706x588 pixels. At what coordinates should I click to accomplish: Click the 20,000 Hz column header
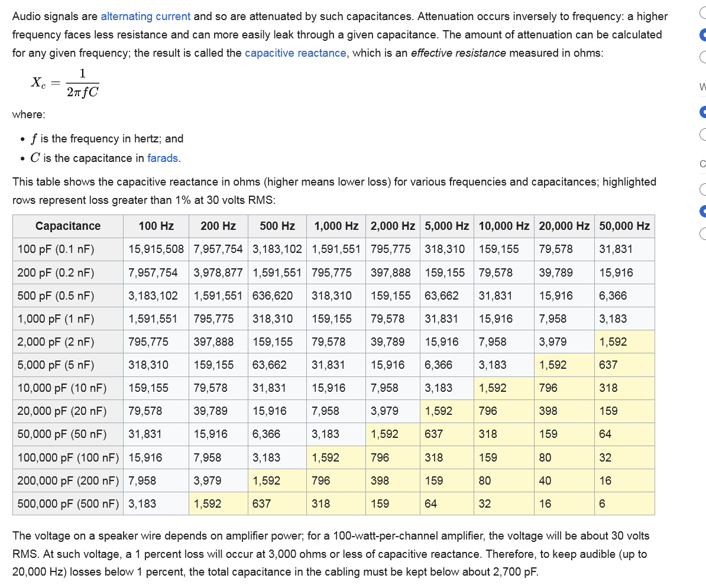coord(563,226)
